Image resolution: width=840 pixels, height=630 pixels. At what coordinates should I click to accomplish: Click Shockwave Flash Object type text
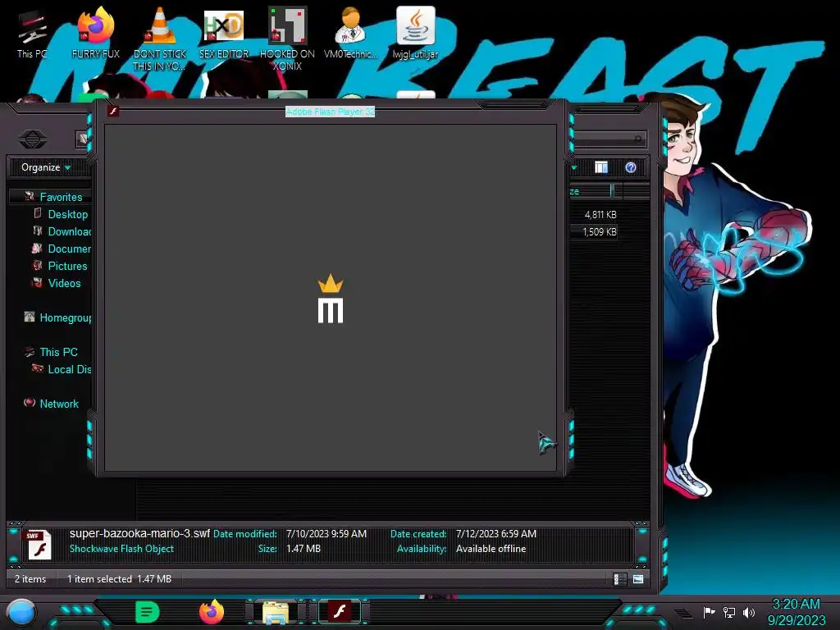(121, 549)
